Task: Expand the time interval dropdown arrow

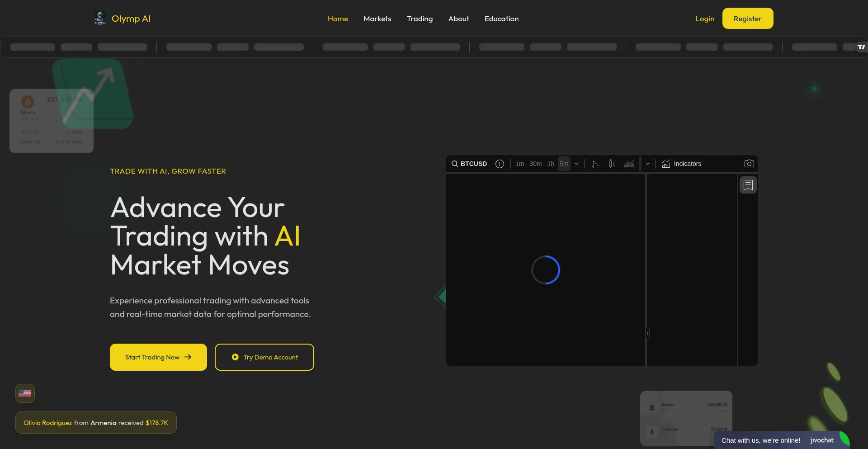Action: point(577,164)
